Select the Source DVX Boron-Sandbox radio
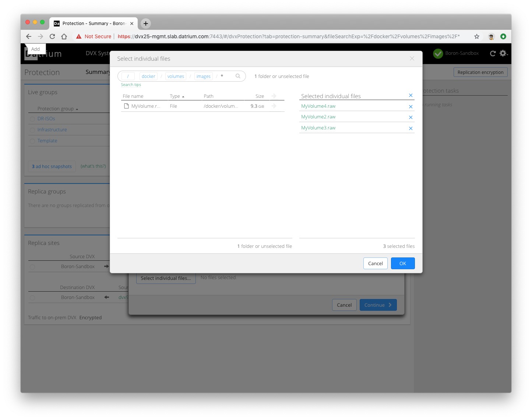 [x=32, y=267]
